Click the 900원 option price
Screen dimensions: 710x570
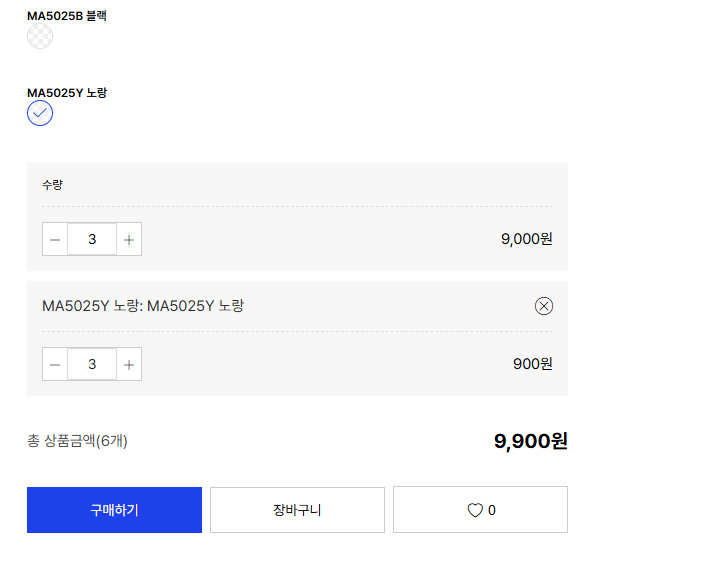[532, 364]
